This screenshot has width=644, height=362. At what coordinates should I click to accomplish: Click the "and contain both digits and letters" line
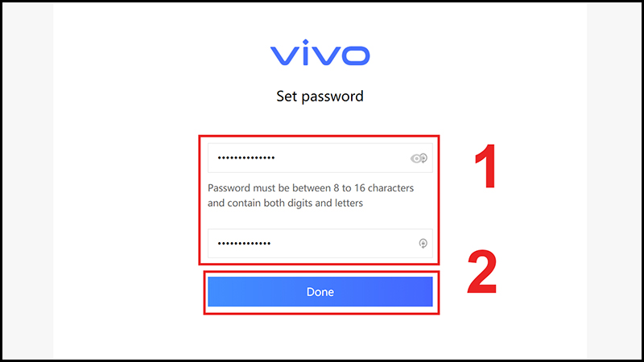coord(286,204)
